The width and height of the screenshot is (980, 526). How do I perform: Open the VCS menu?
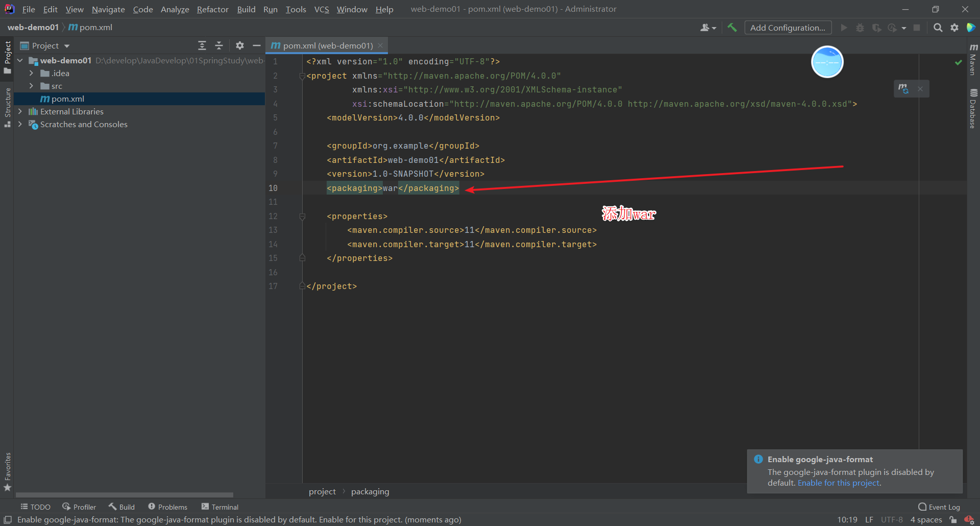tap(322, 9)
